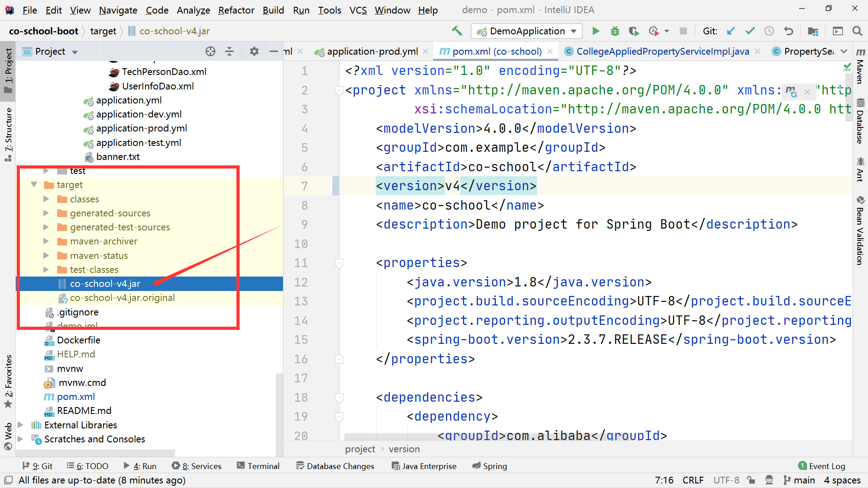Viewport: 868px width, 488px height.
Task: Select co-school-v4.jar in the project tree
Action: [x=105, y=283]
